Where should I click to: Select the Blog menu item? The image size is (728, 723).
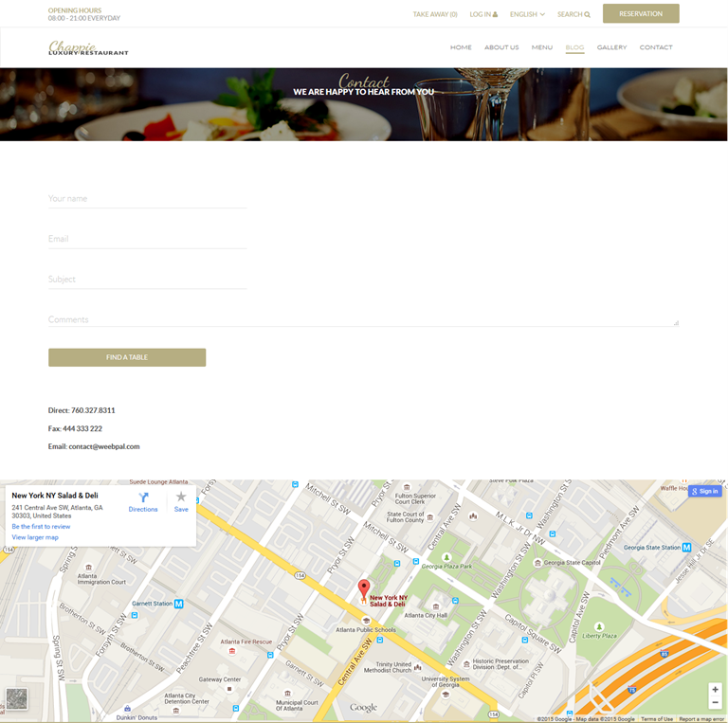coord(574,47)
